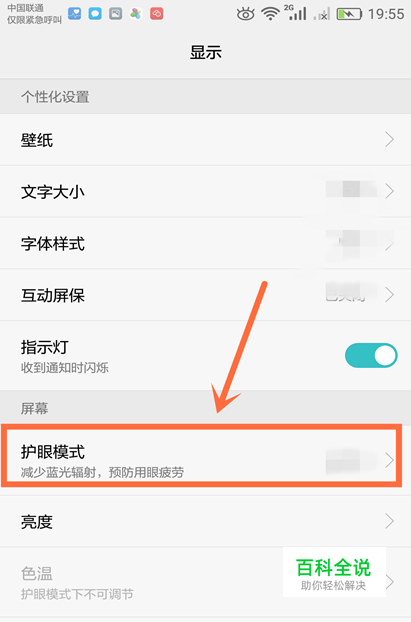Viewport: 411px width, 622px height.
Task: Expand 文字大小 via its chevron
Action: point(389,191)
